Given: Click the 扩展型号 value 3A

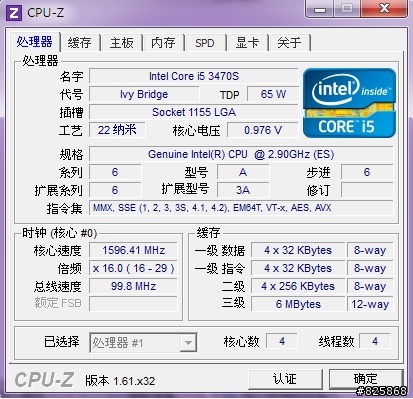Looking at the screenshot, I should (x=243, y=190).
